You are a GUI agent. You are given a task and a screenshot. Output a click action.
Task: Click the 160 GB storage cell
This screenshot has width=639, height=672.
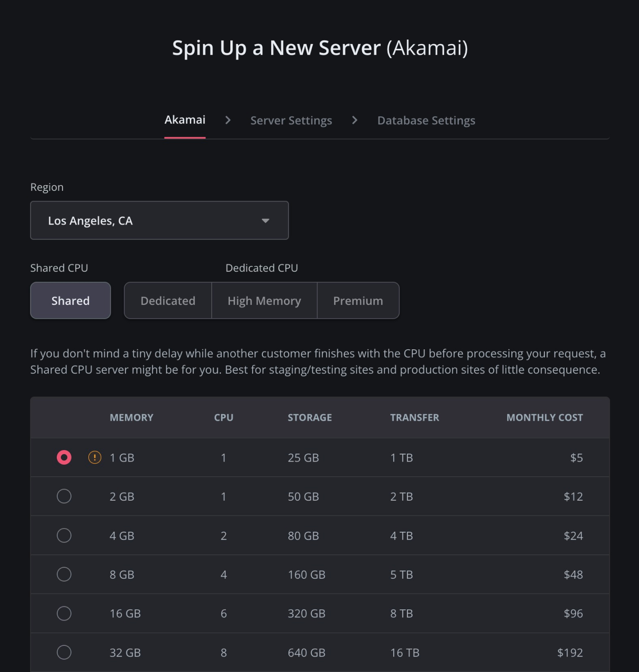(x=307, y=575)
